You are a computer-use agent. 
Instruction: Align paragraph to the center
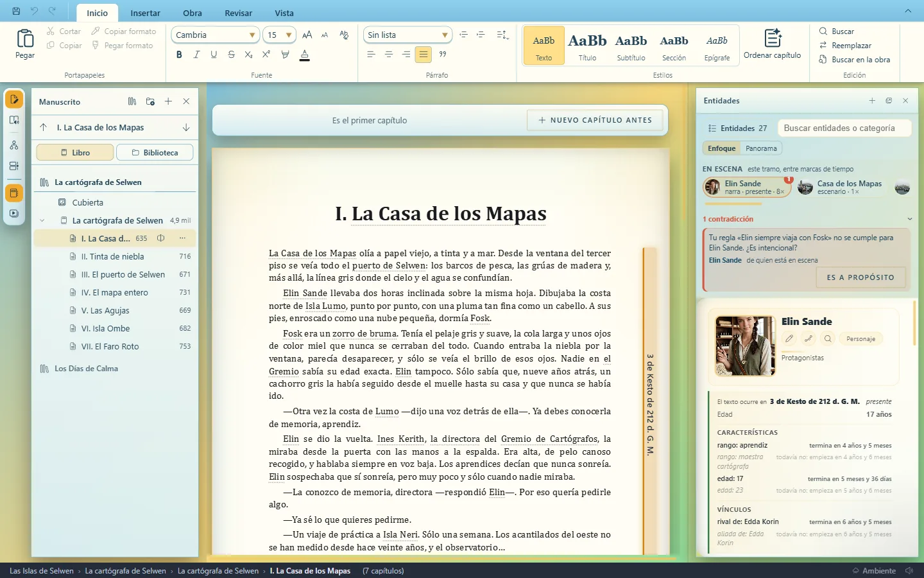389,55
